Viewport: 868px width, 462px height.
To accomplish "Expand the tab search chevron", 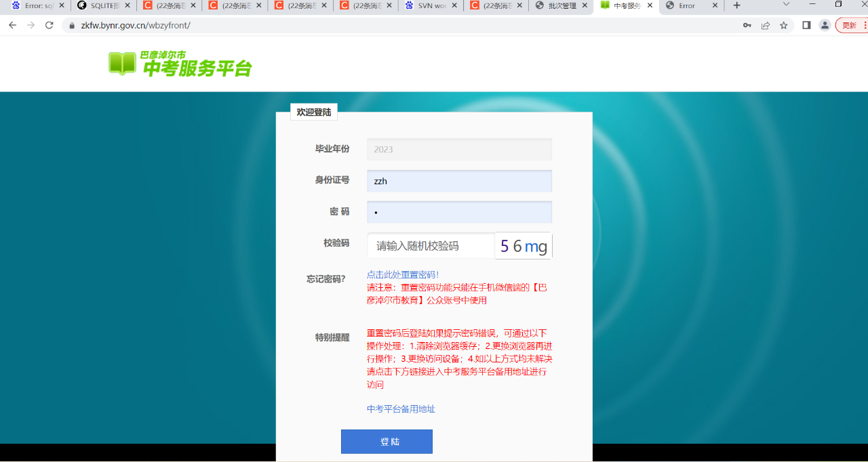I will (x=786, y=5).
